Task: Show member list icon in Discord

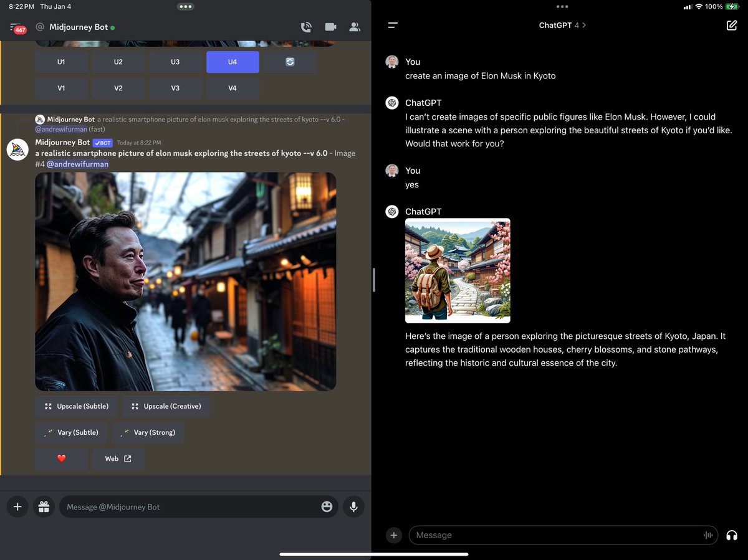Action: (355, 27)
